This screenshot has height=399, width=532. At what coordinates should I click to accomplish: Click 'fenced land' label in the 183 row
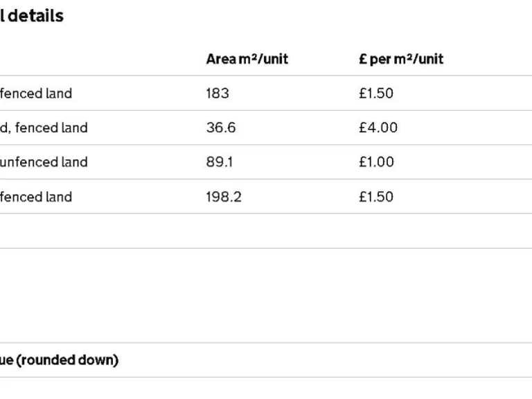coord(36,93)
